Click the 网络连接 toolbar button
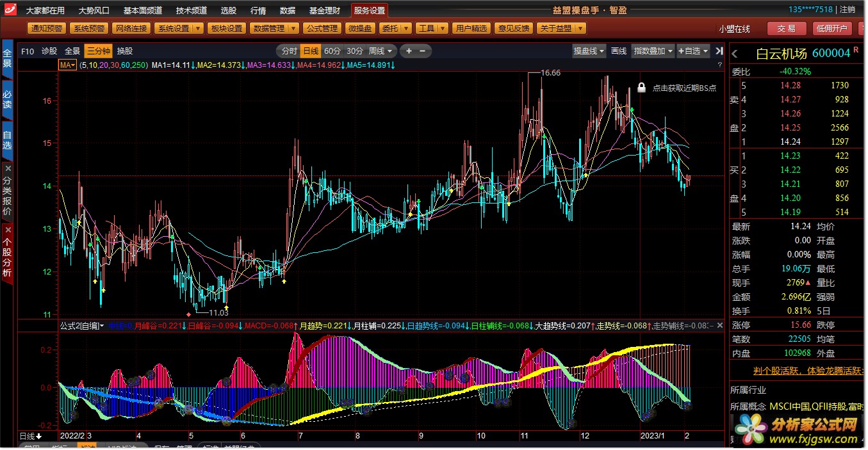The image size is (868, 450). point(131,28)
